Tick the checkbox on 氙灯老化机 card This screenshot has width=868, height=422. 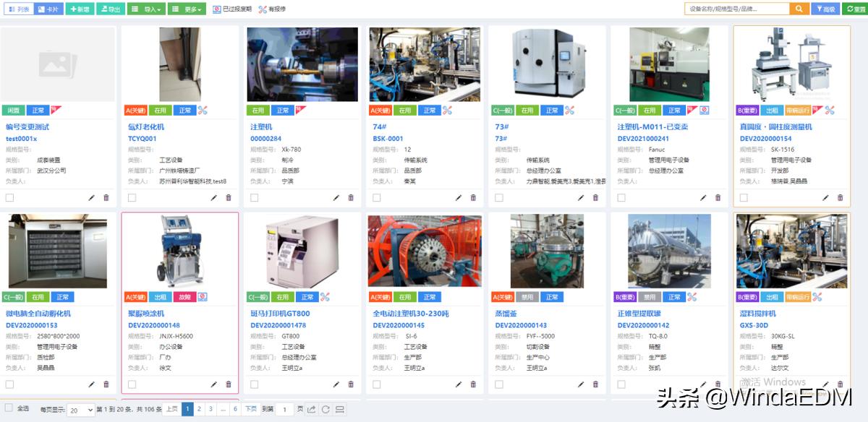132,197
